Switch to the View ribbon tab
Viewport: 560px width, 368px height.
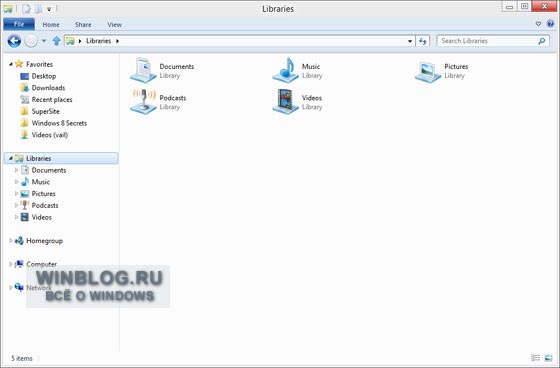[115, 25]
